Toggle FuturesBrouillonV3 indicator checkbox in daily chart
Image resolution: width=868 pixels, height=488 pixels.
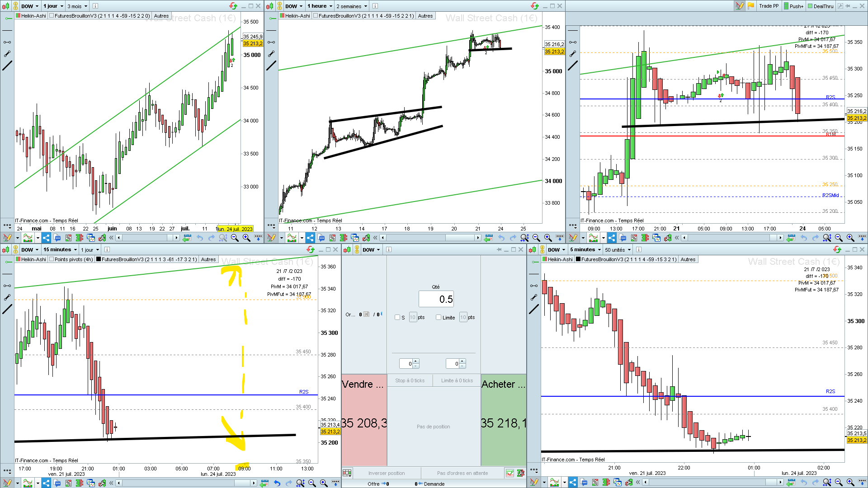coord(52,16)
